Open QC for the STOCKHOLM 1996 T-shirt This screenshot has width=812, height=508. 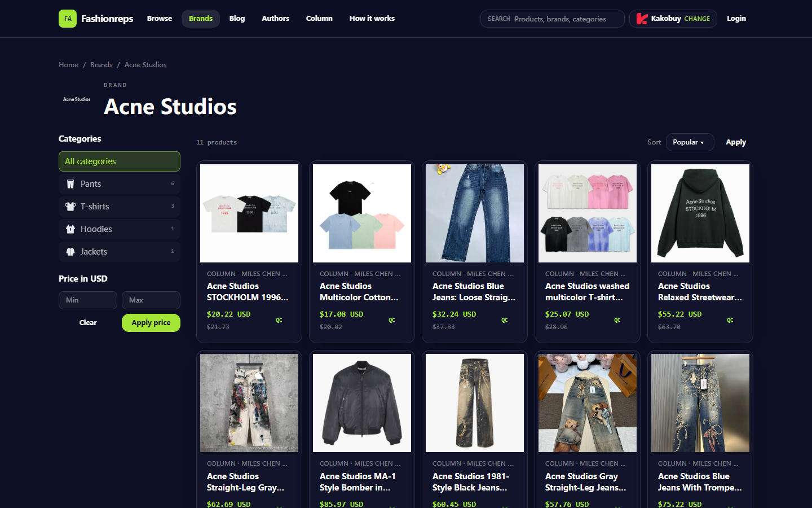click(x=279, y=320)
